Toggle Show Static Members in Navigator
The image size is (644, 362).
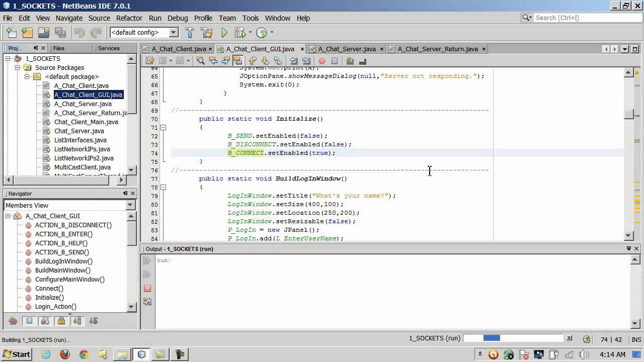tap(45, 321)
